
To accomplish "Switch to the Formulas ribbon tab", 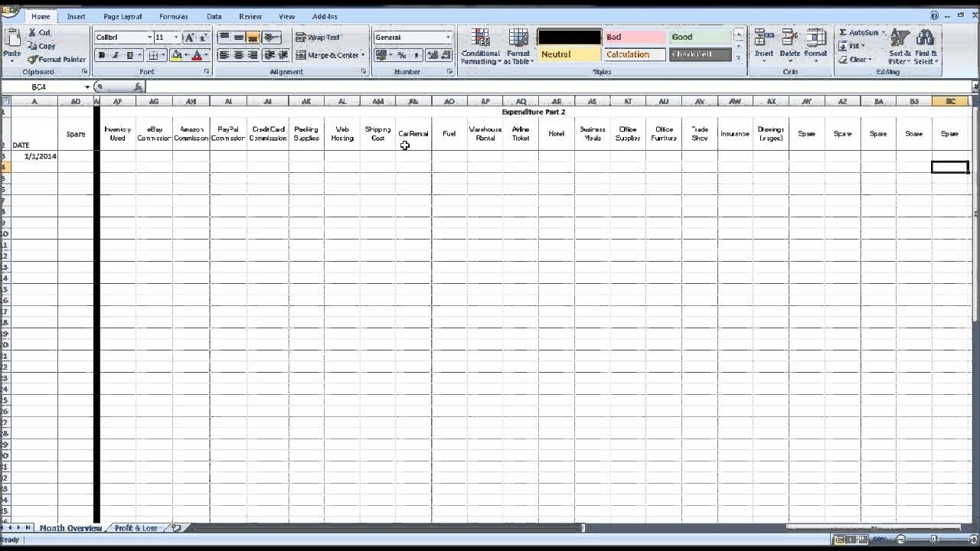I will click(x=173, y=16).
